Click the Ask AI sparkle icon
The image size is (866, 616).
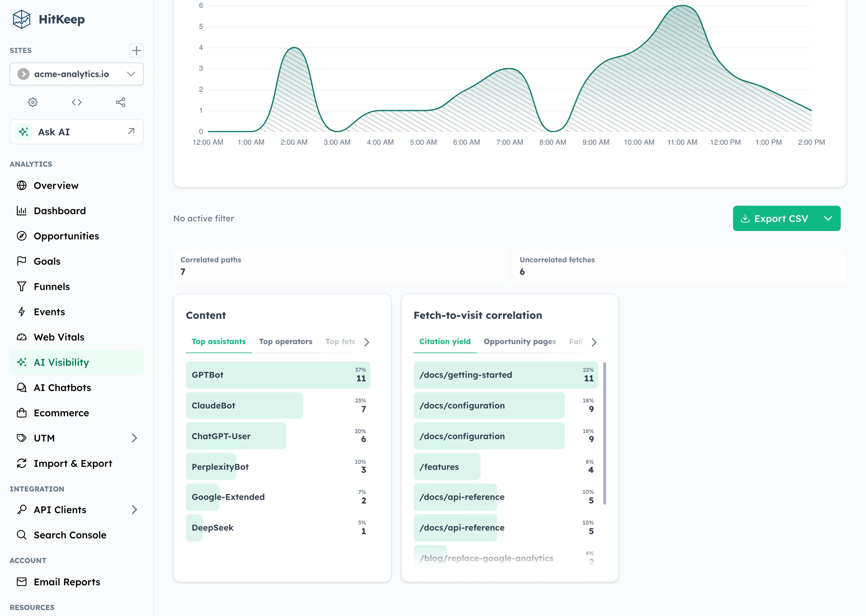23,132
